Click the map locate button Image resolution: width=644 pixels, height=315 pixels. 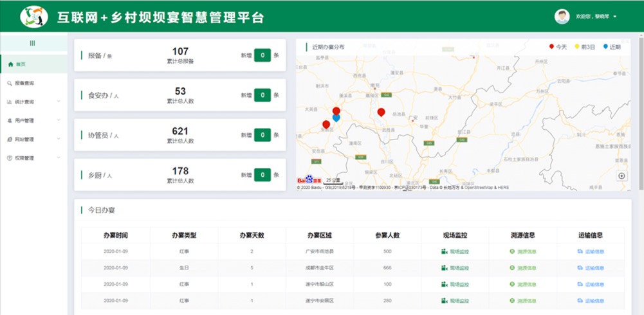[621, 175]
